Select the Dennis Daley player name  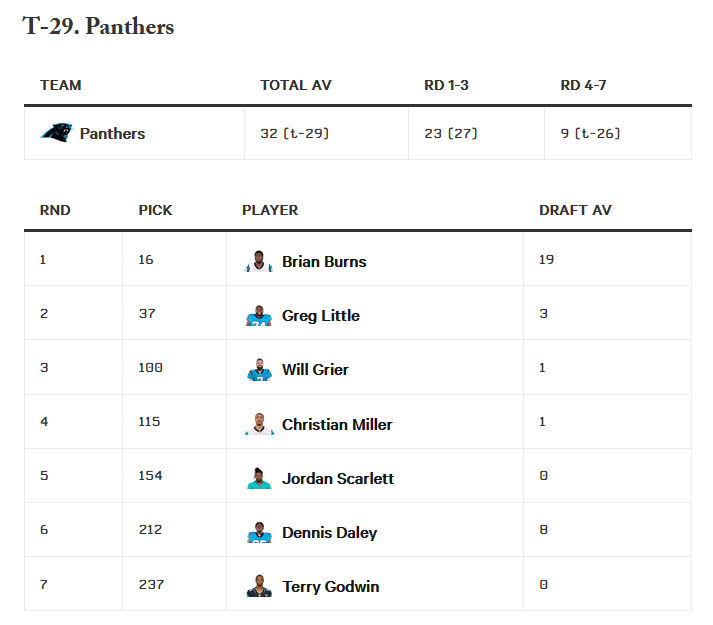pyautogui.click(x=329, y=532)
